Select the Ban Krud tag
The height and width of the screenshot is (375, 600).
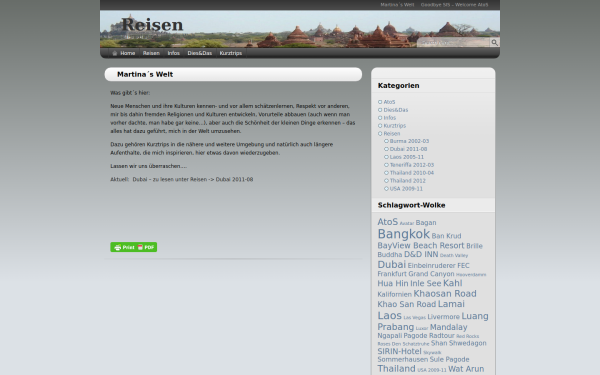tap(446, 236)
